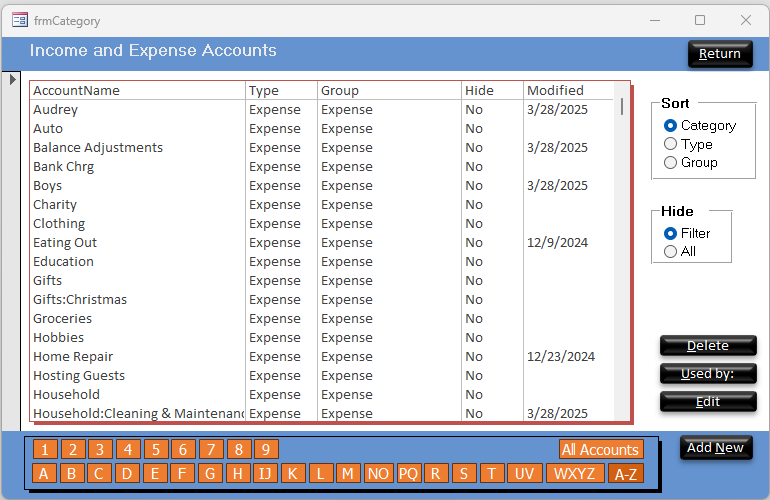Click the Edit button
The image size is (770, 500).
pos(708,402)
